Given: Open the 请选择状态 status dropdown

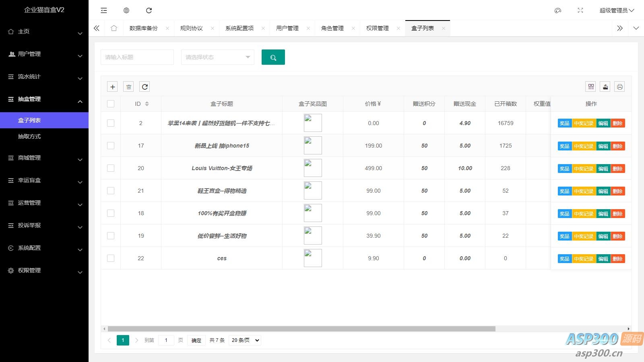Looking at the screenshot, I should pyautogui.click(x=217, y=57).
